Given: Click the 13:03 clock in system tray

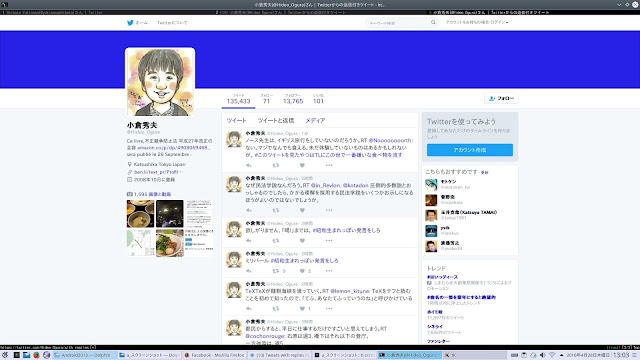Looking at the screenshot, I should pyautogui.click(x=621, y=355).
